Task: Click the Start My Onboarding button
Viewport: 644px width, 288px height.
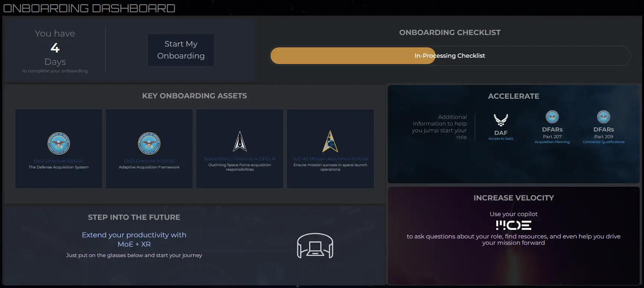Action: click(181, 50)
